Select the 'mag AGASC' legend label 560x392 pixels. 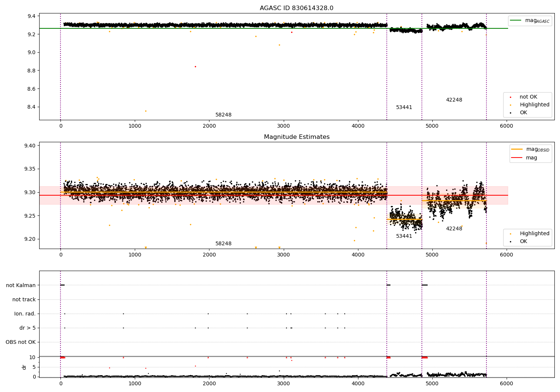pyautogui.click(x=537, y=21)
